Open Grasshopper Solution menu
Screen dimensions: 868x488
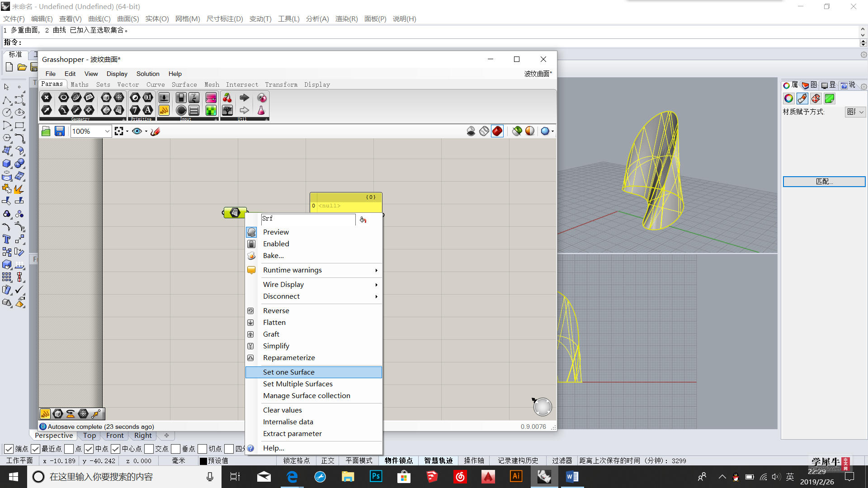(148, 74)
